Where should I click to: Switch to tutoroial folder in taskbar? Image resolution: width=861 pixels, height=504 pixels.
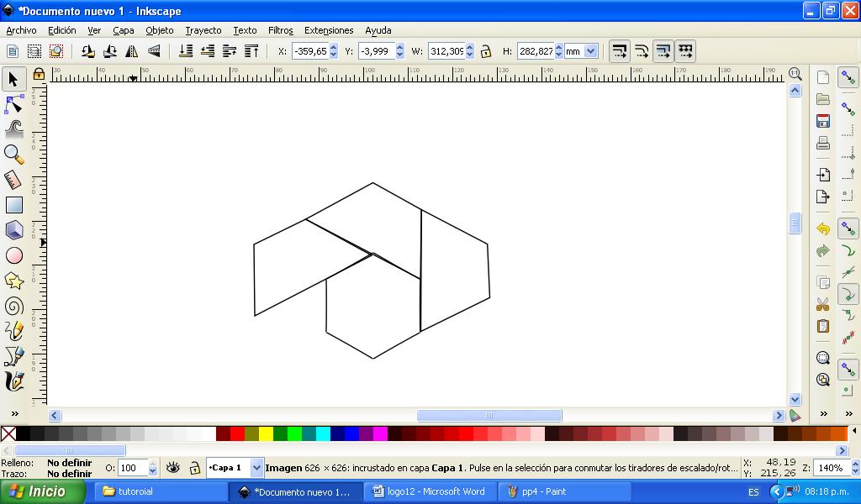tap(161, 492)
